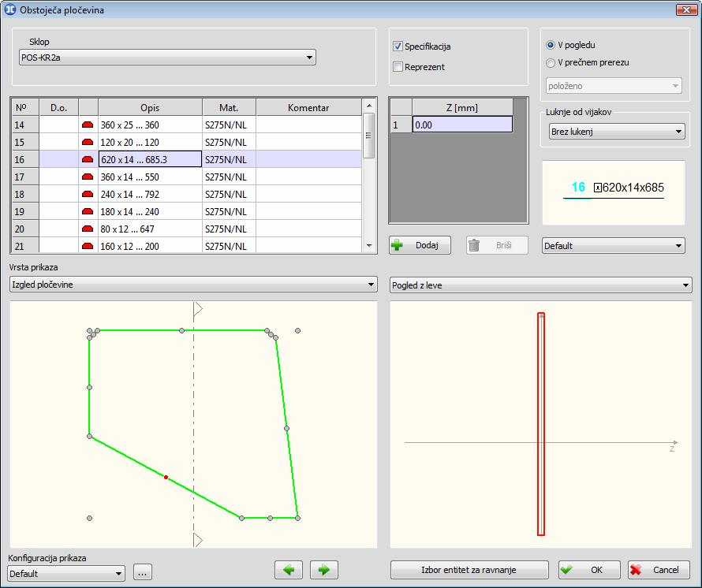
Task: Click the Z [mm] column header
Action: (462, 107)
